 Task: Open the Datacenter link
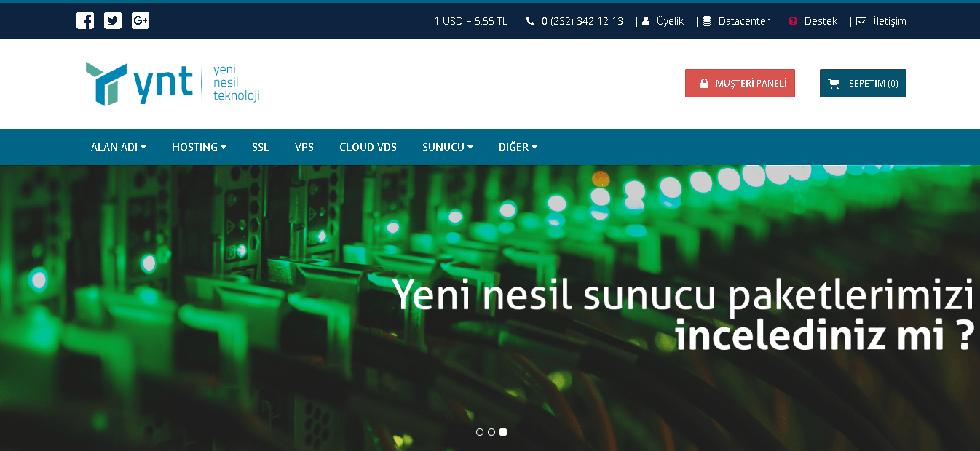[x=744, y=21]
